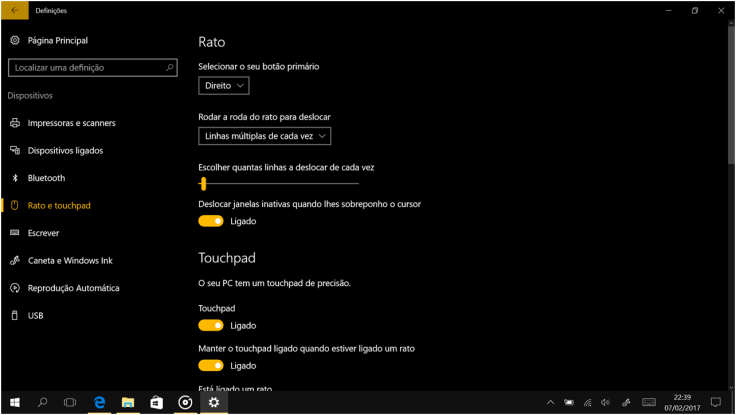The width and height of the screenshot is (736, 415).
Task: Expand the Linhas múltiplas de cada vez dropdown
Action: pos(264,136)
